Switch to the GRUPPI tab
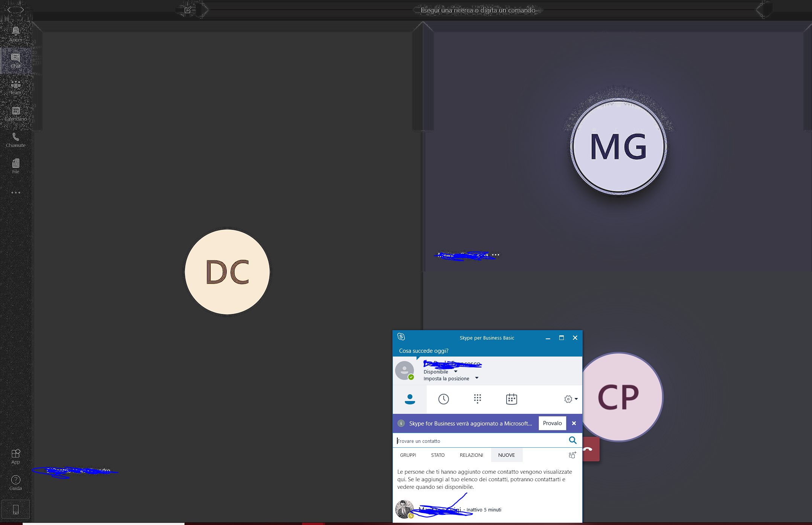Screen dimensions: 812x525 point(408,455)
